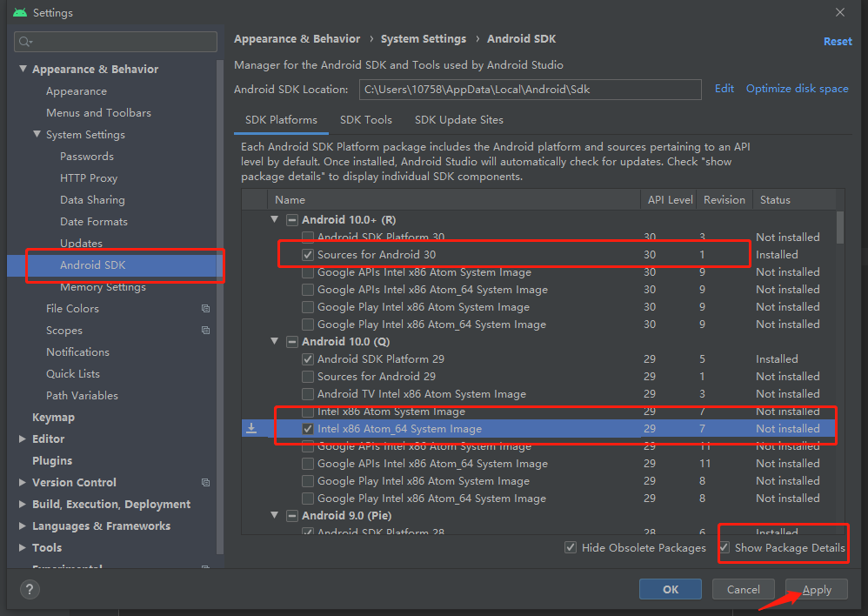Open Quick Lists settings
868x616 pixels.
73,374
